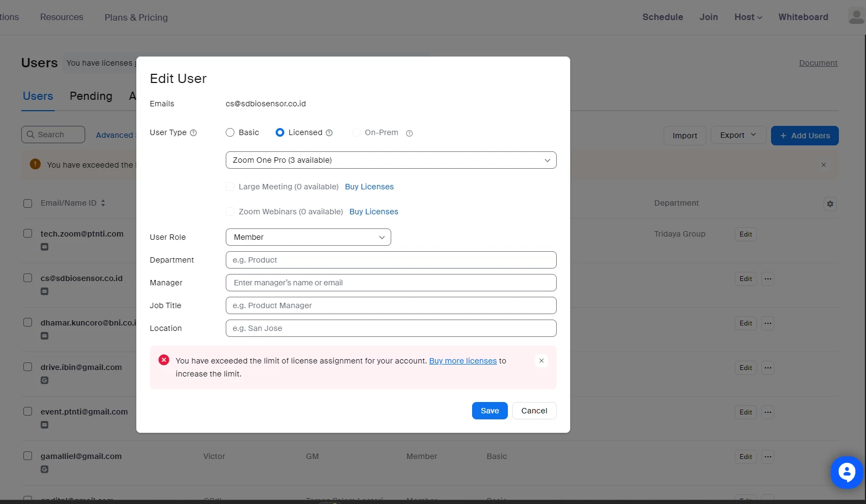Open the Zoom One Pro license dropdown
Screen dimensions: 866x504
coord(391,160)
